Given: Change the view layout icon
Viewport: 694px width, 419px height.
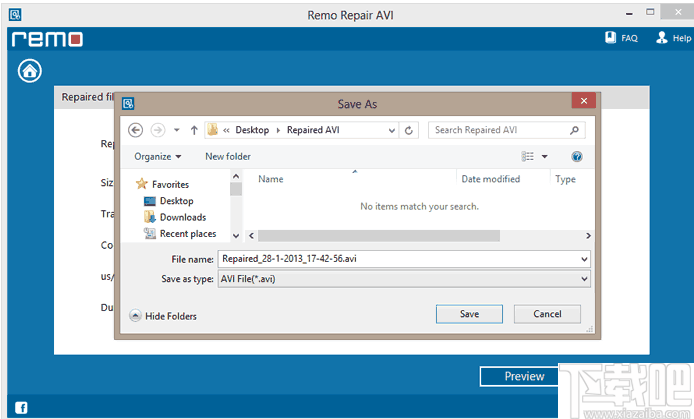Looking at the screenshot, I should (528, 157).
